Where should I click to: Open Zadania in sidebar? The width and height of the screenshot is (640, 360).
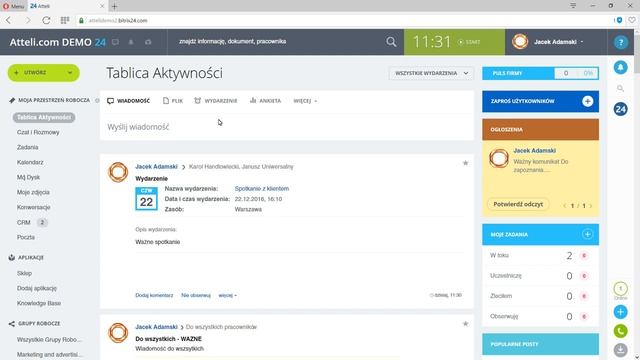(x=27, y=147)
